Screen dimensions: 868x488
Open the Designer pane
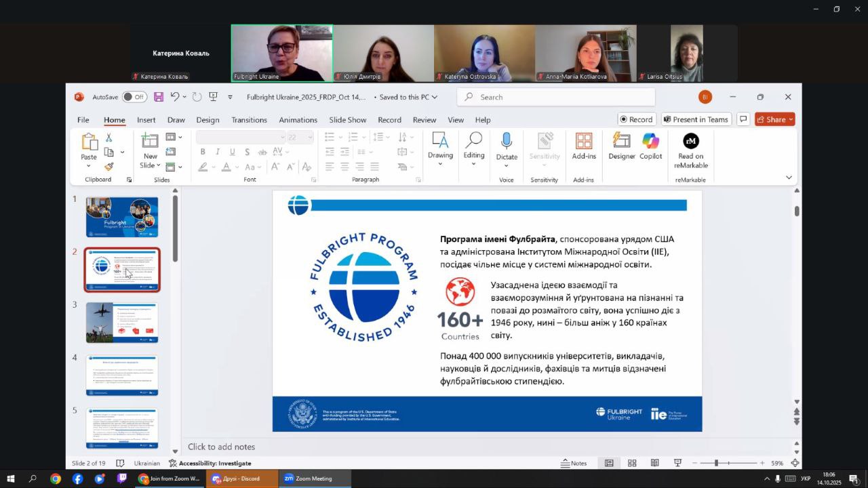(621, 146)
